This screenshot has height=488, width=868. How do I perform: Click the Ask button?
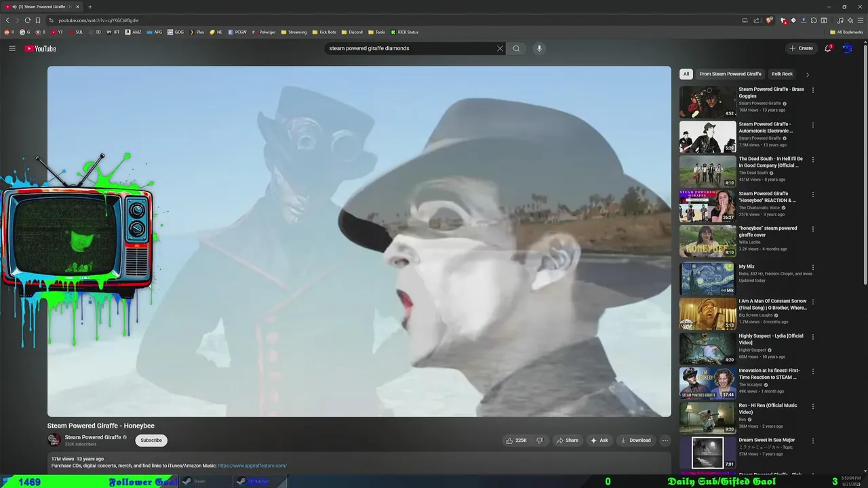tap(599, 441)
